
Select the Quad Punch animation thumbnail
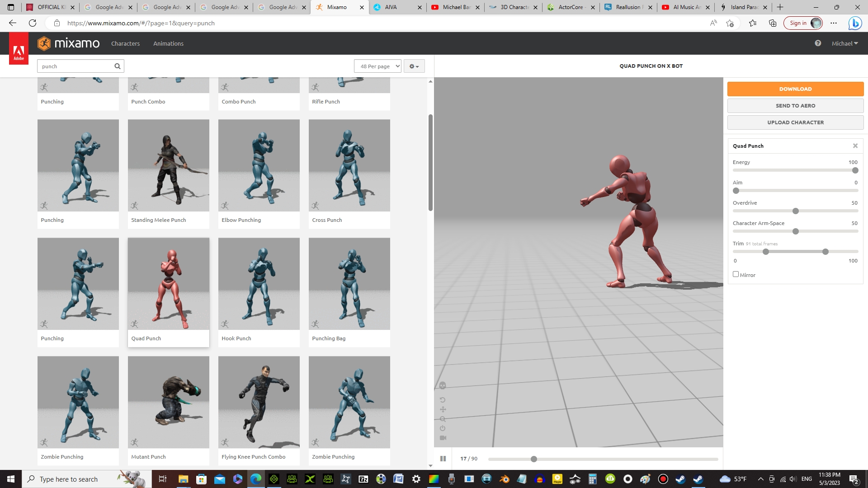169,284
